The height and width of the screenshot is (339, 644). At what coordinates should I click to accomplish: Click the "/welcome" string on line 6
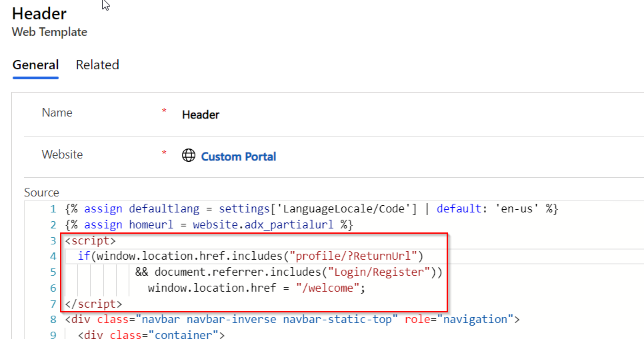[327, 288]
